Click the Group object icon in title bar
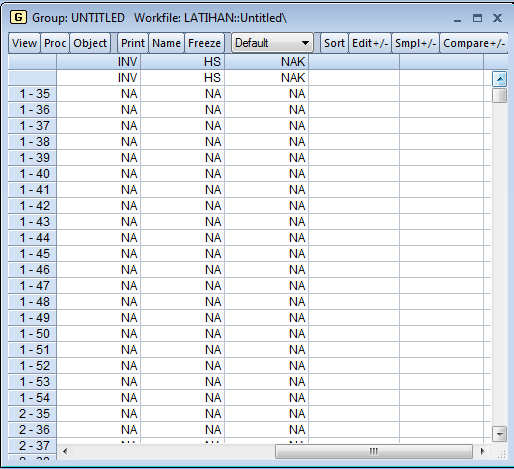 (18, 17)
